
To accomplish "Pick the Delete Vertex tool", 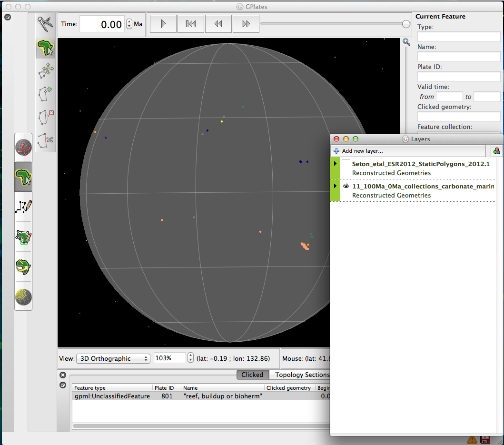I will tap(45, 117).
